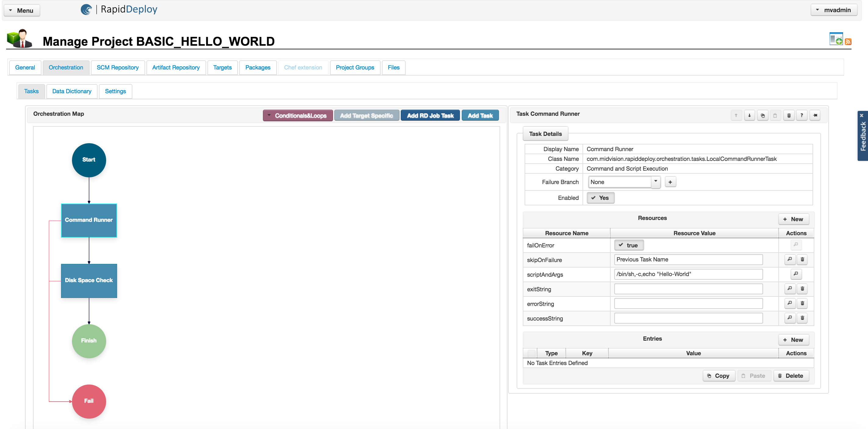Open the Menu dropdown
Viewport: 868px width, 429px height.
(x=22, y=10)
